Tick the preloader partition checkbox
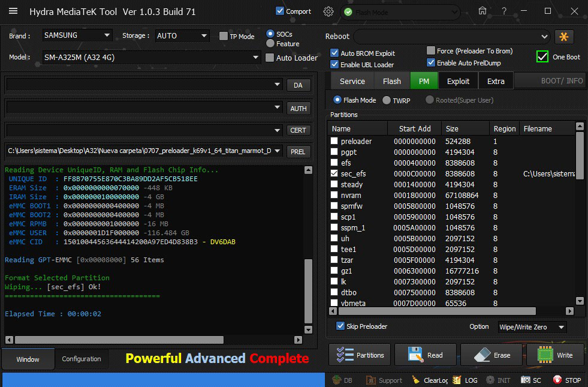Screen dimensions: 588x387 [334, 141]
